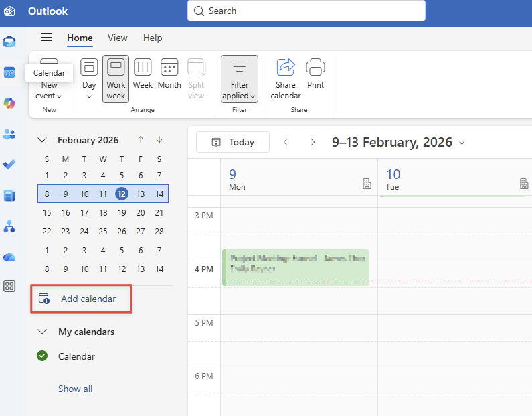Click the Show all link
532x416 pixels.
(x=75, y=389)
